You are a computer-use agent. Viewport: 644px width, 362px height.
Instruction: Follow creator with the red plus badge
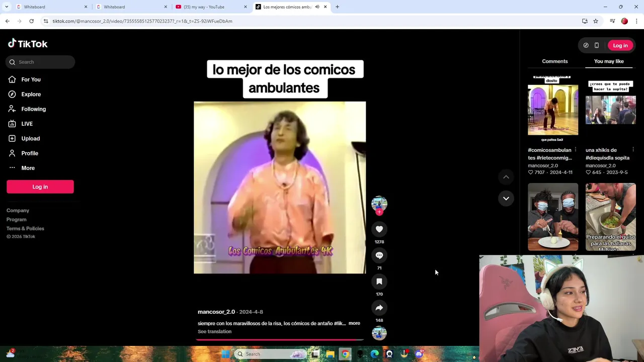pos(379,212)
